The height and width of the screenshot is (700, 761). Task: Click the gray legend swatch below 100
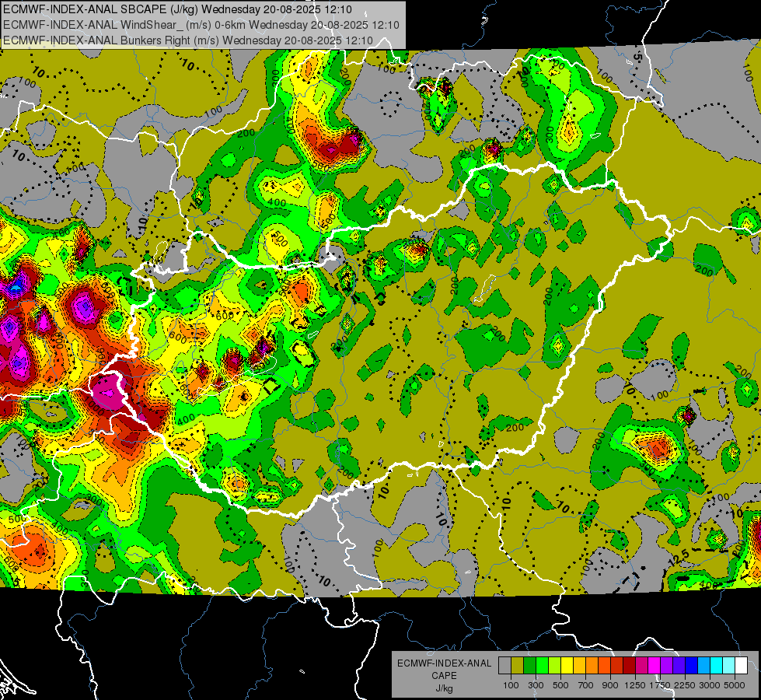[504, 665]
